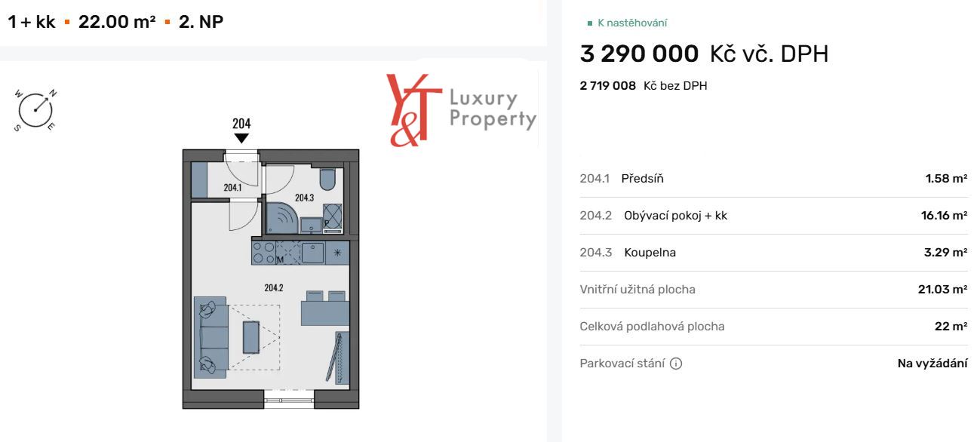
Task: Click the corner shower icon in the floor plan
Action: coord(282,219)
